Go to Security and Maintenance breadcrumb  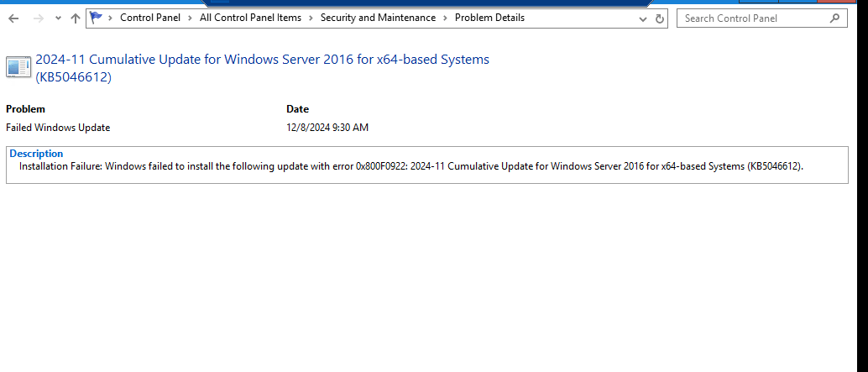(x=378, y=18)
